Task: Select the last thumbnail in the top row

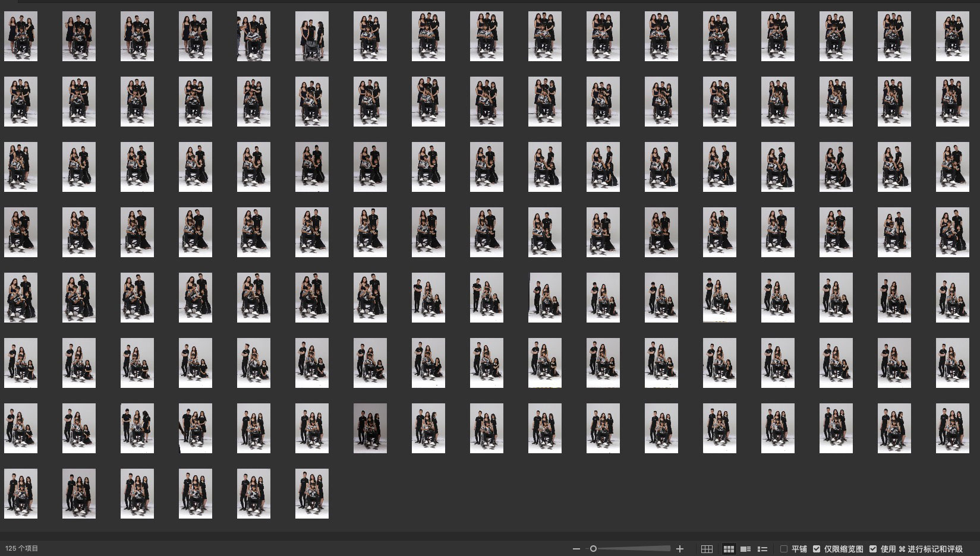Action: pyautogui.click(x=952, y=36)
